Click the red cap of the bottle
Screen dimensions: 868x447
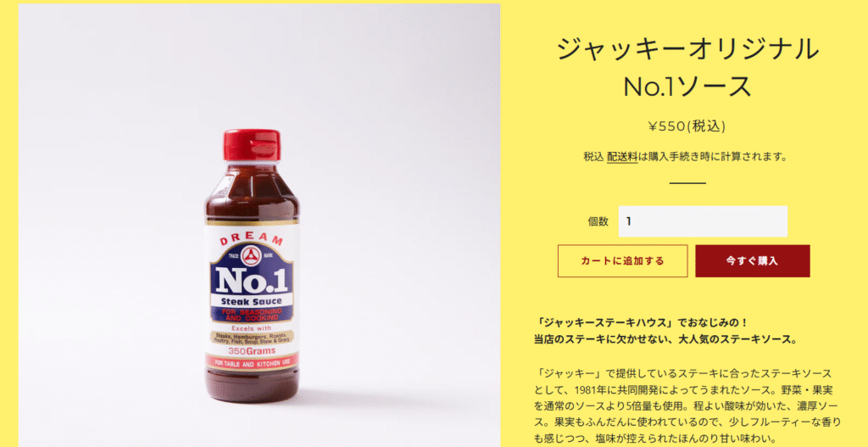(x=252, y=144)
